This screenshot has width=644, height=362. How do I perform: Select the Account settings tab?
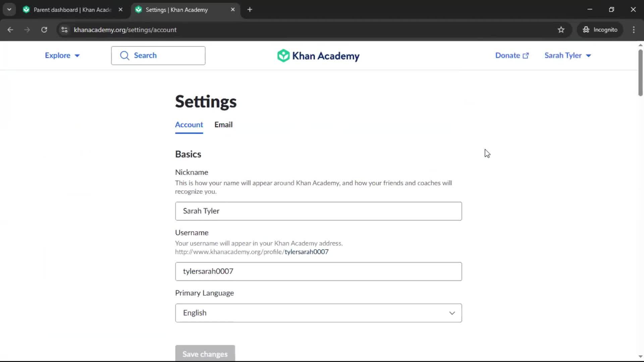(189, 125)
